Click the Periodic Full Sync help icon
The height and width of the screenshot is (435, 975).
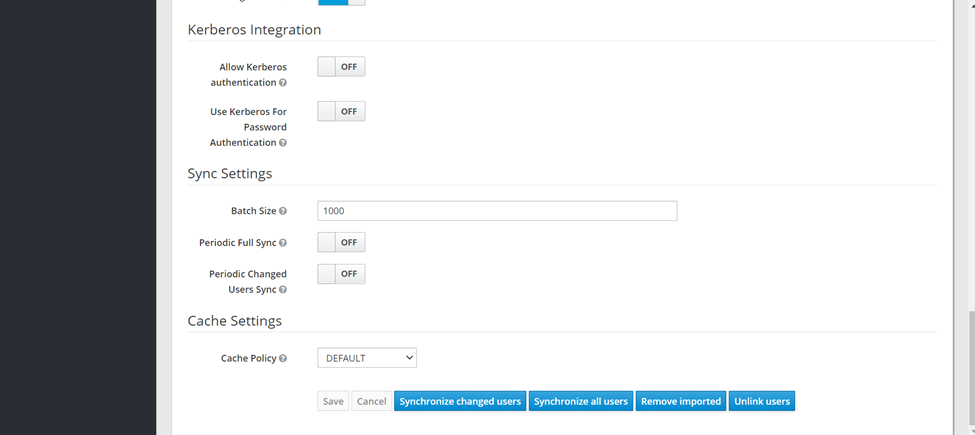pyautogui.click(x=283, y=243)
